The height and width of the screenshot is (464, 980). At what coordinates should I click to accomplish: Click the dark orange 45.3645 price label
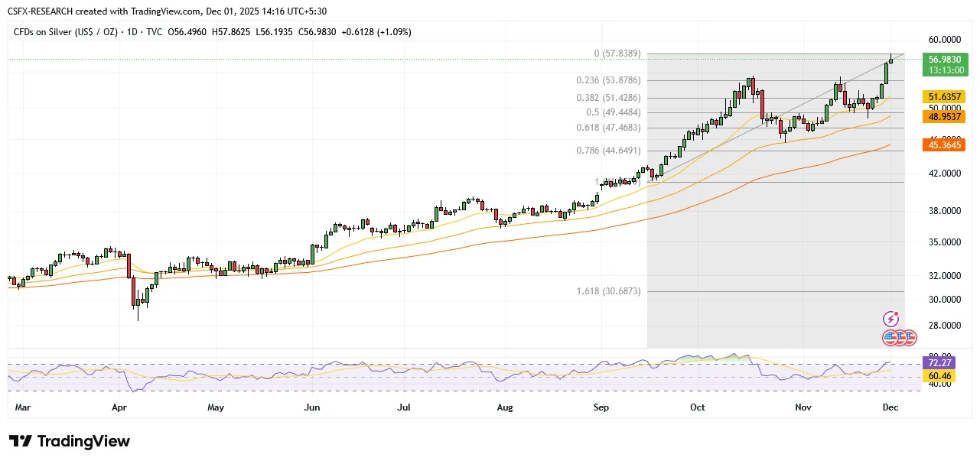pos(943,144)
